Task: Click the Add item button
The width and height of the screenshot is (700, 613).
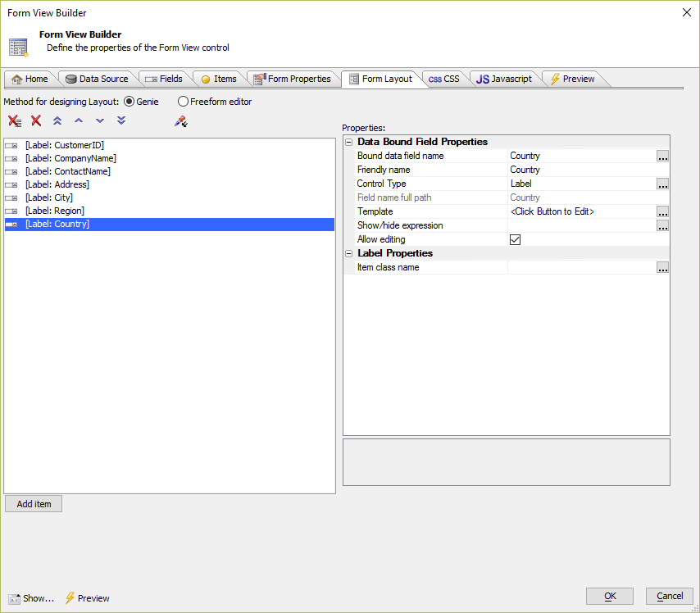Action: pyautogui.click(x=34, y=504)
